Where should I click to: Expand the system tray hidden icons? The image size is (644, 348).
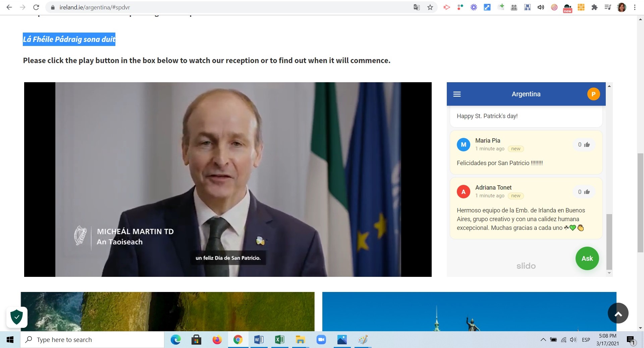coord(543,340)
